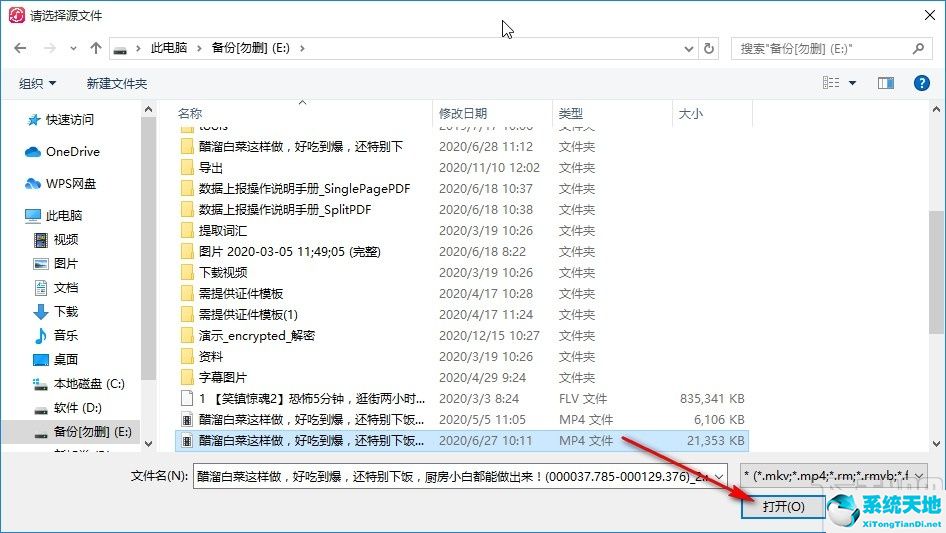Click the search magnifier icon
946x533 pixels.
click(x=918, y=48)
